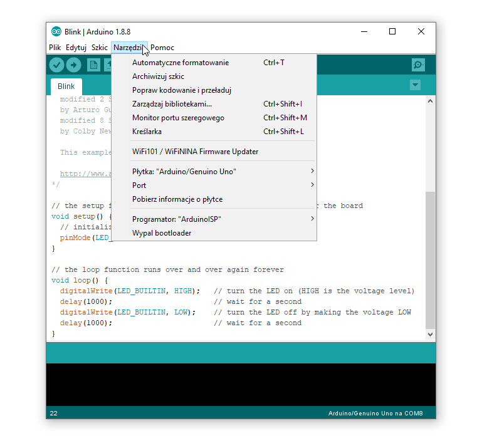The image size is (482, 448).
Task: Choose Pobierz informacje o płytce
Action: (x=214, y=199)
